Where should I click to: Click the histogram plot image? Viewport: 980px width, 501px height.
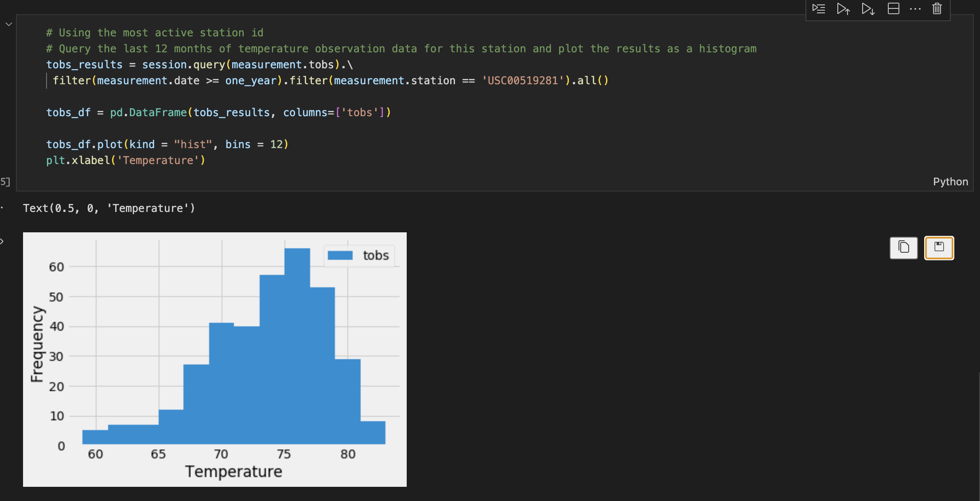click(214, 359)
